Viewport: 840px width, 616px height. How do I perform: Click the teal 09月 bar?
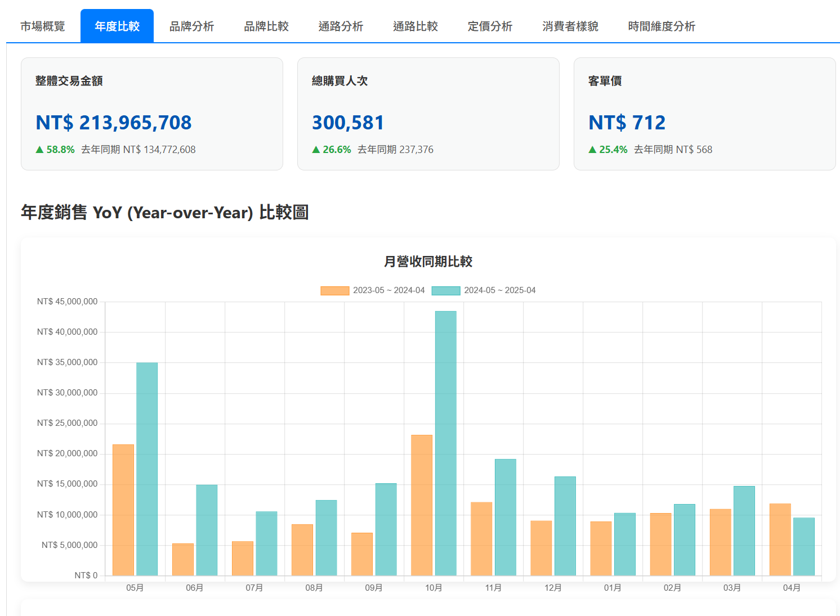[x=386, y=529]
